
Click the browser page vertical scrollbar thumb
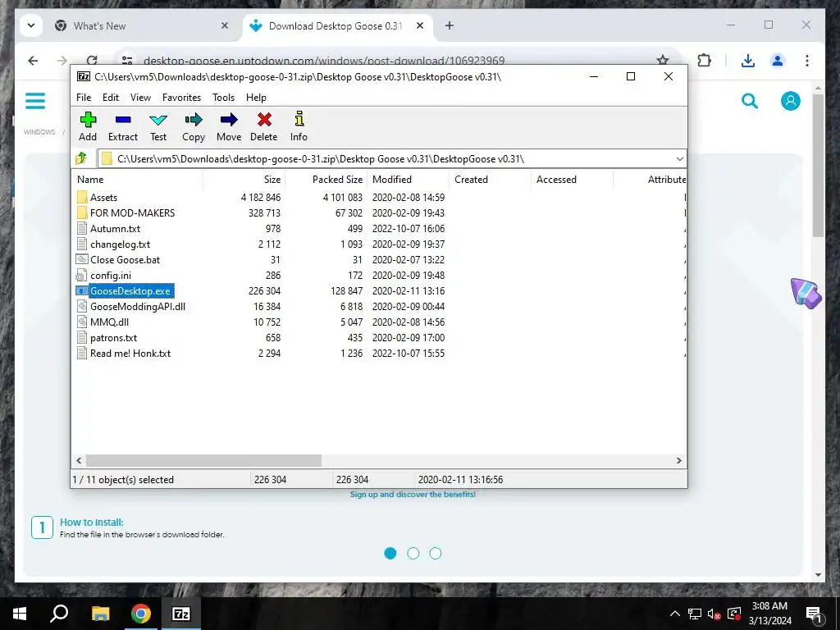818,165
